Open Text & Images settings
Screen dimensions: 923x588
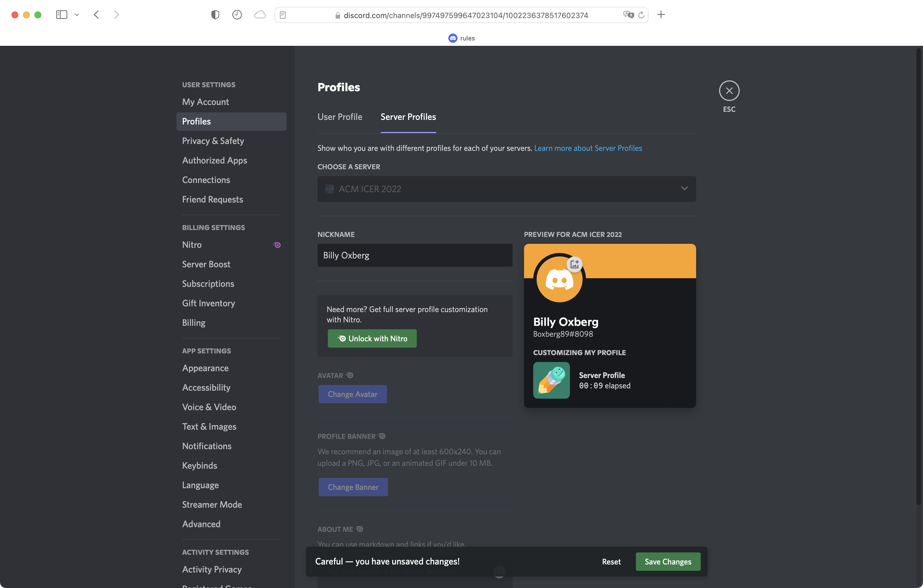click(x=231, y=427)
